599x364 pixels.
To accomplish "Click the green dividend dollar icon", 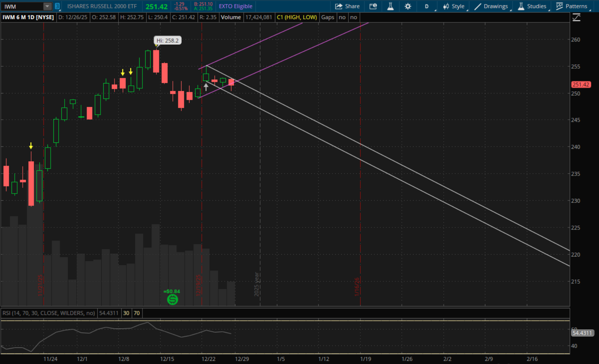I will (172, 299).
